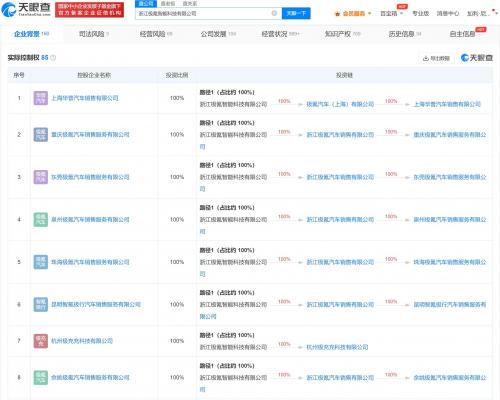Click the final chain company in row 6

[450, 305]
